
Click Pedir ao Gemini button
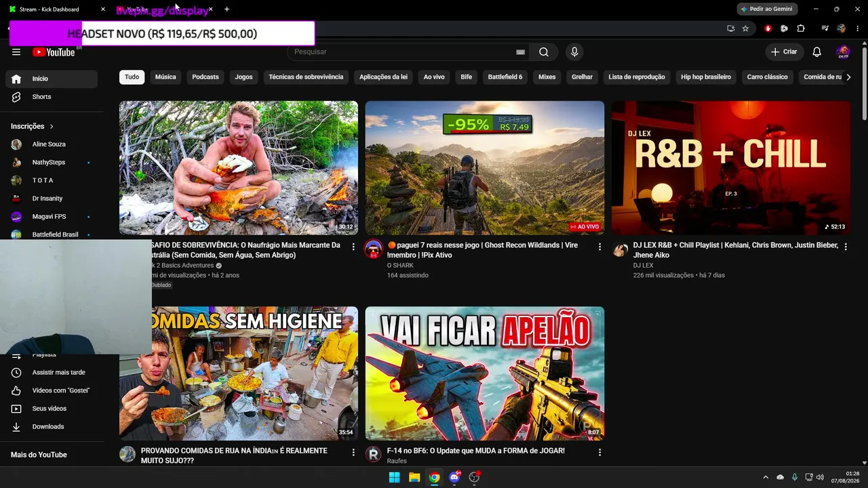point(767,9)
